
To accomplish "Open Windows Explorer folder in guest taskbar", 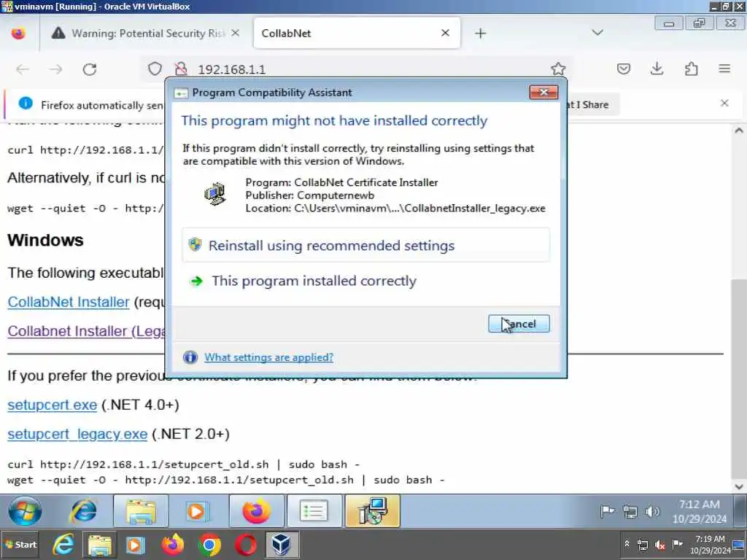I will 141,511.
